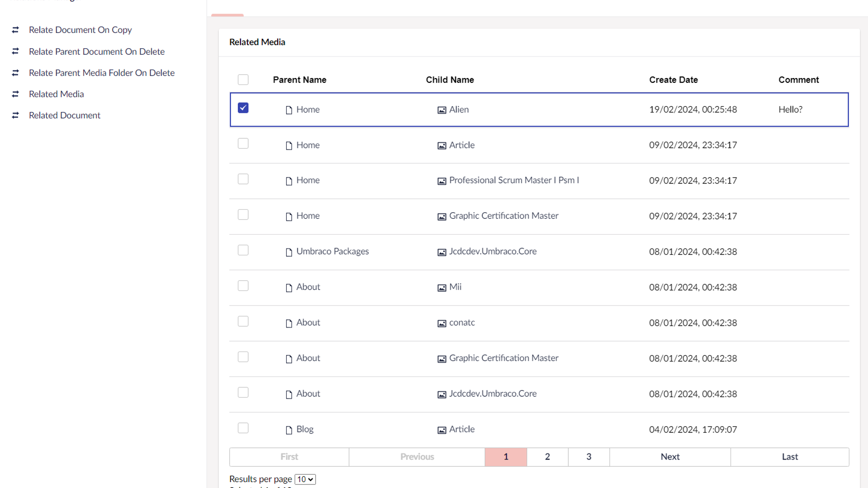Open Relate Parent Media Folder On Delete

pos(102,73)
